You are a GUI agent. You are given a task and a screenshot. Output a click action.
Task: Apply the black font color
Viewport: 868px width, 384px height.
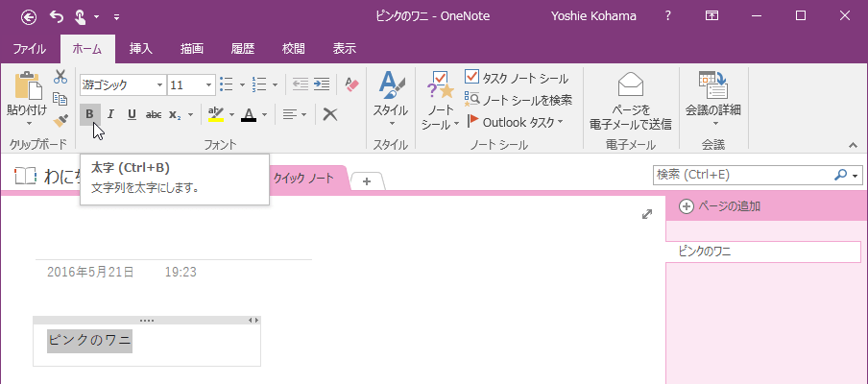point(249,114)
